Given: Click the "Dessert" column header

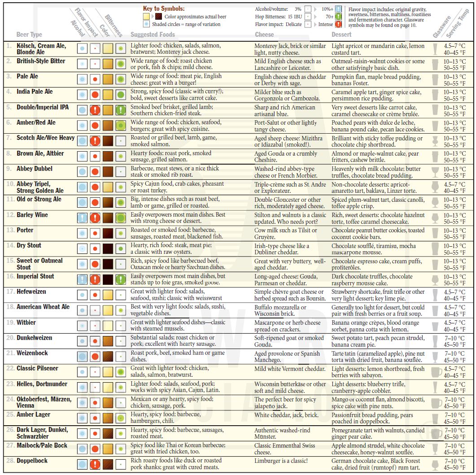Looking at the screenshot, I should tap(341, 34).
